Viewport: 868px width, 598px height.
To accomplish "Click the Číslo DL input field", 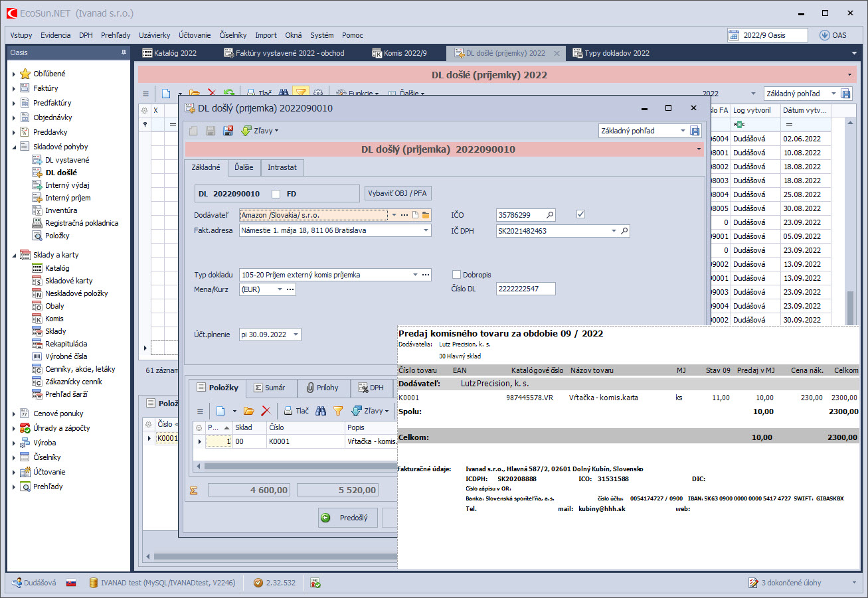I will point(525,289).
